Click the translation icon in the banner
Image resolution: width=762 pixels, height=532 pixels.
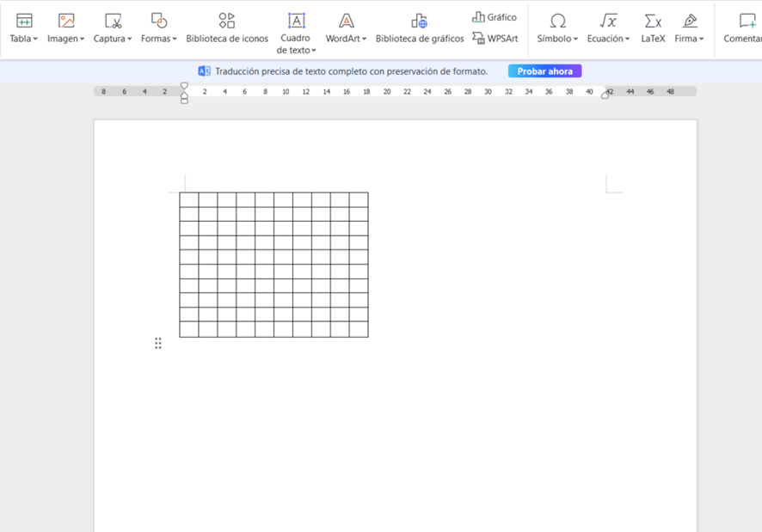coord(204,71)
